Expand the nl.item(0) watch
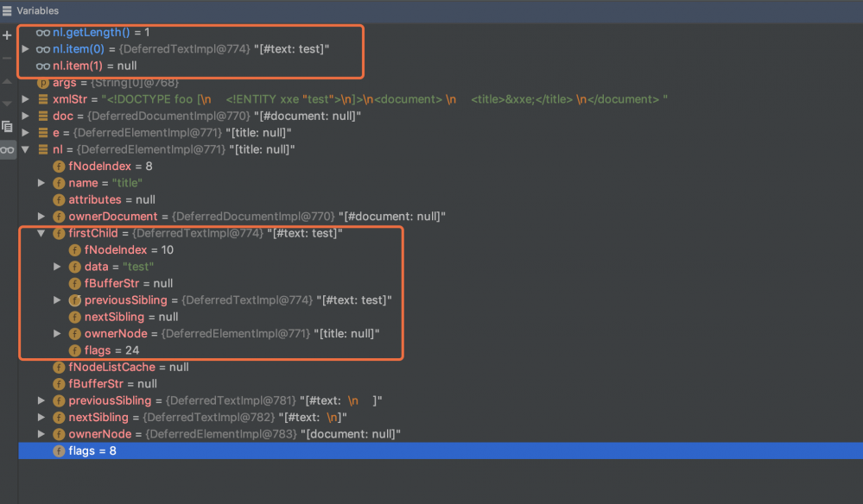863x504 pixels. (25, 49)
